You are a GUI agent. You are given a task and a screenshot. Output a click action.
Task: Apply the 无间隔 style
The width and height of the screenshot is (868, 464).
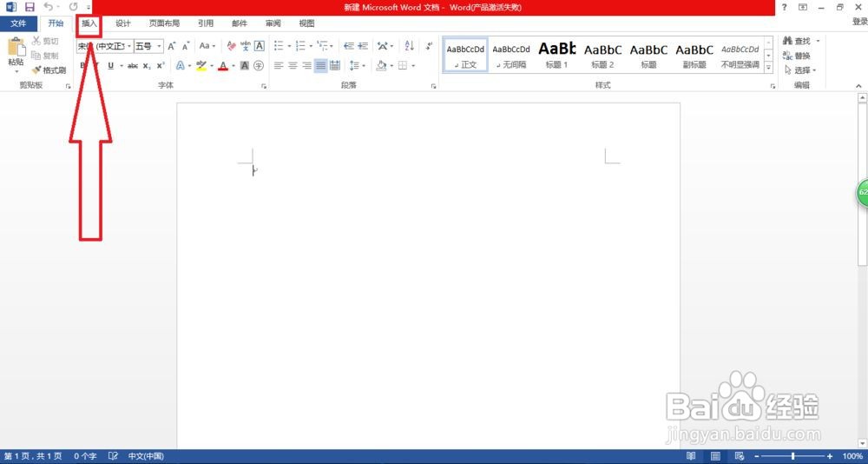[511, 55]
